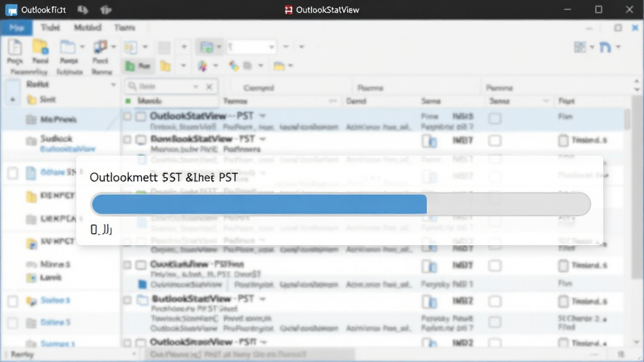Screen dimensions: 644x362
Task: Select the Pamma tab at the far right
Action: click(499, 88)
